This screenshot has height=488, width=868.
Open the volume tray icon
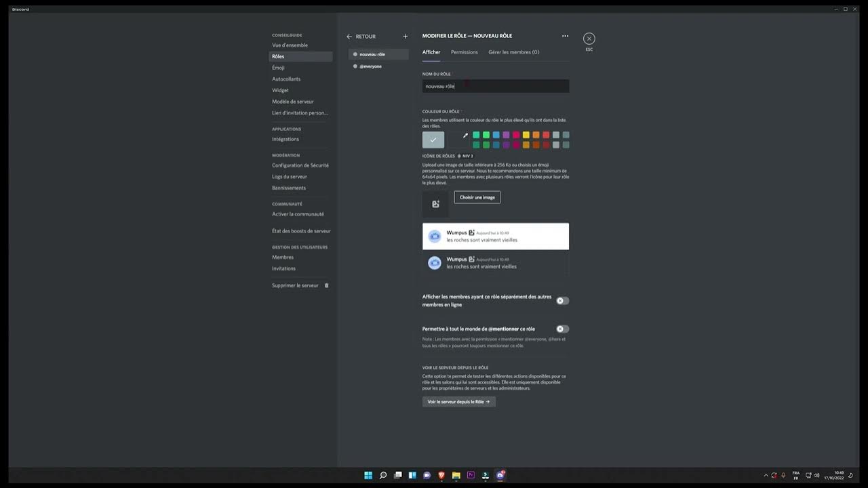click(x=816, y=475)
